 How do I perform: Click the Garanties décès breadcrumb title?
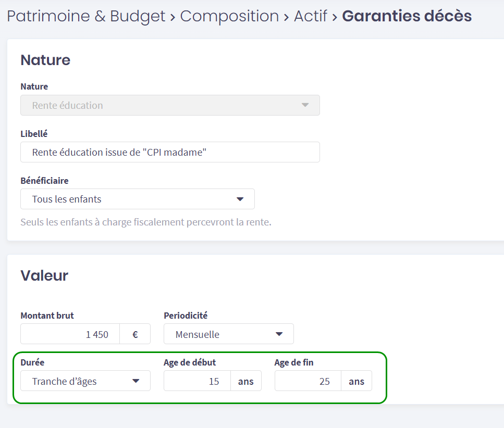click(407, 16)
